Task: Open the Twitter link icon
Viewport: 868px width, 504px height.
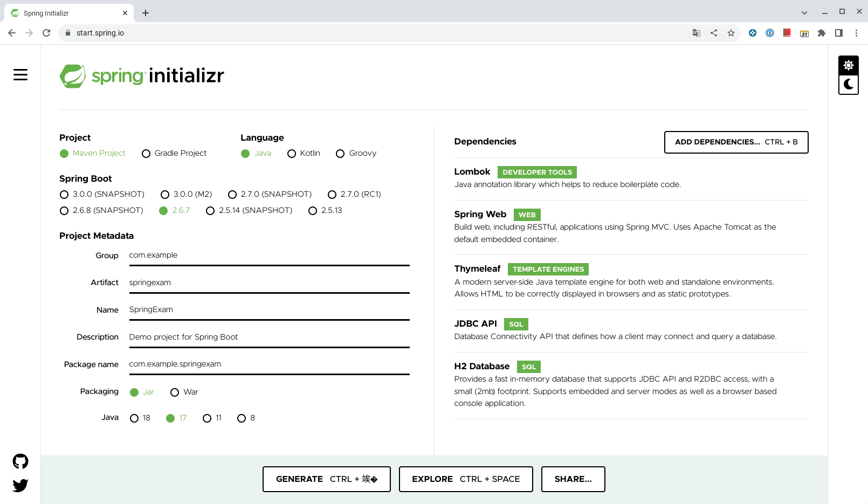Action: [20, 486]
